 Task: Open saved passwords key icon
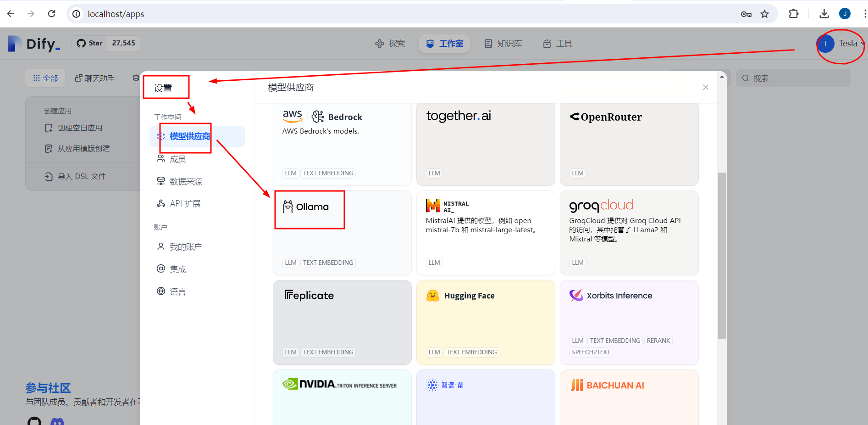(746, 14)
